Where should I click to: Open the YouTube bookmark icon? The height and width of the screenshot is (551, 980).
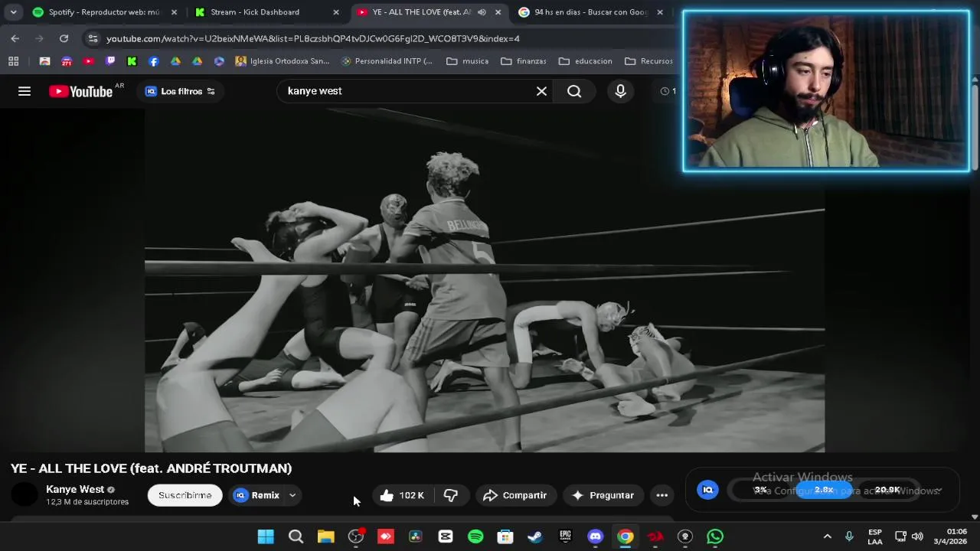(88, 61)
